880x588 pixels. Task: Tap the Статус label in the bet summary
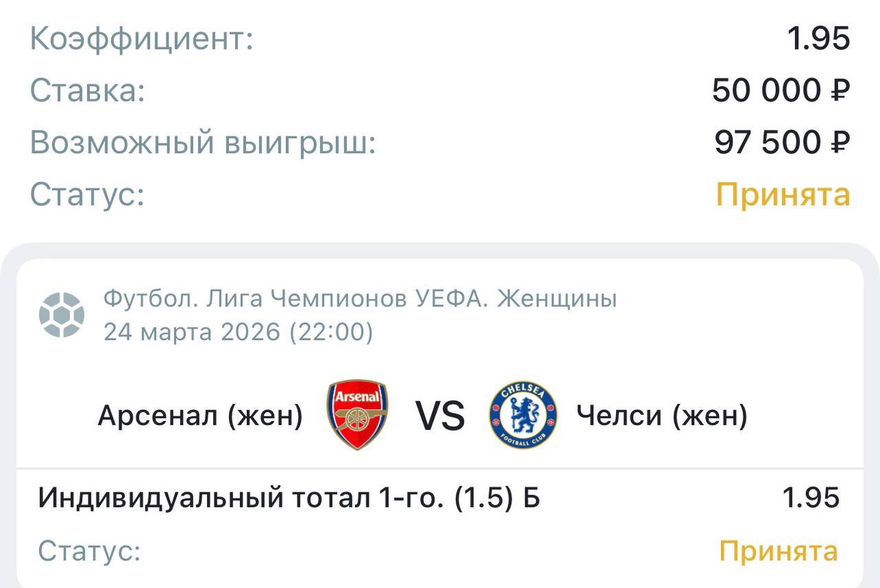[x=87, y=195]
